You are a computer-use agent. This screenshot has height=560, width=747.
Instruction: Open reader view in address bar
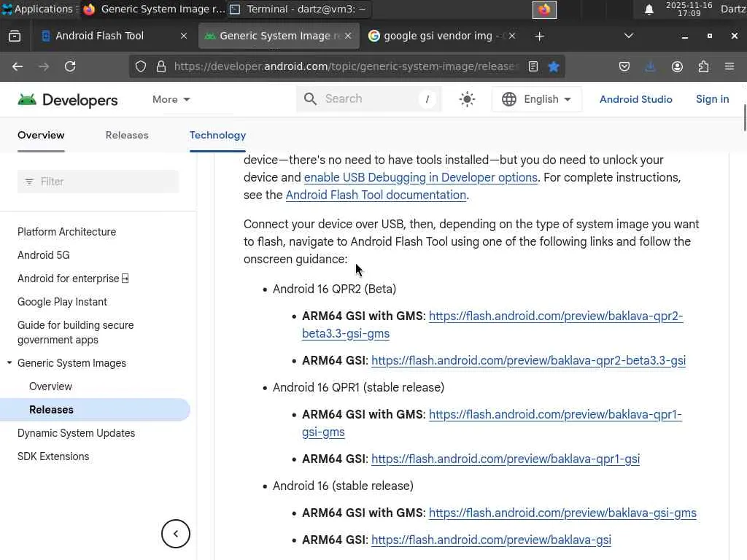[533, 66]
